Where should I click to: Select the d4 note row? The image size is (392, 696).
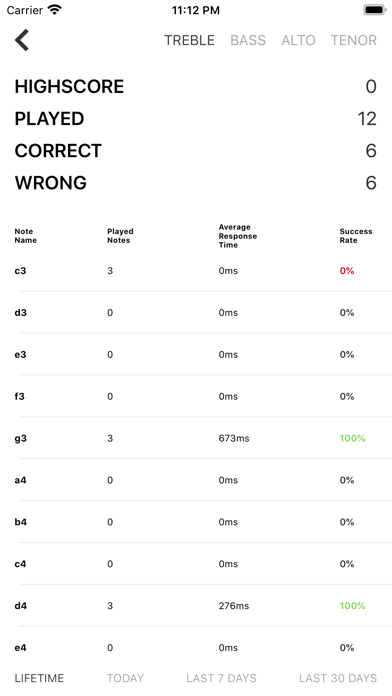pyautogui.click(x=196, y=606)
